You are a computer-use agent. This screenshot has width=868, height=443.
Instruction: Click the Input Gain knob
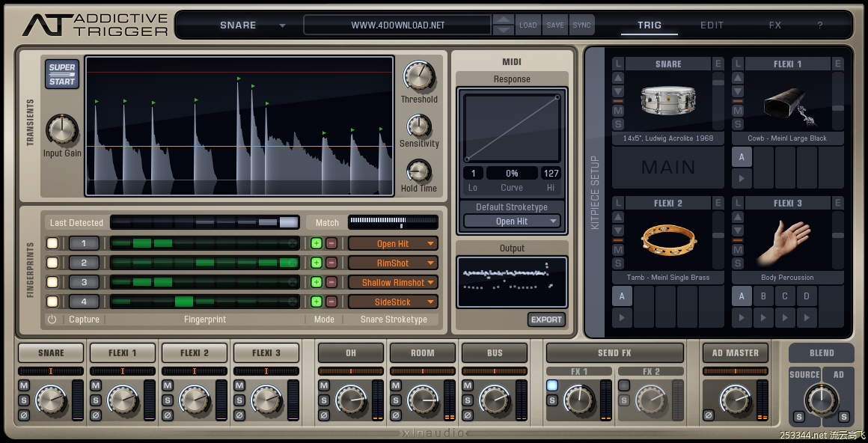[62, 131]
